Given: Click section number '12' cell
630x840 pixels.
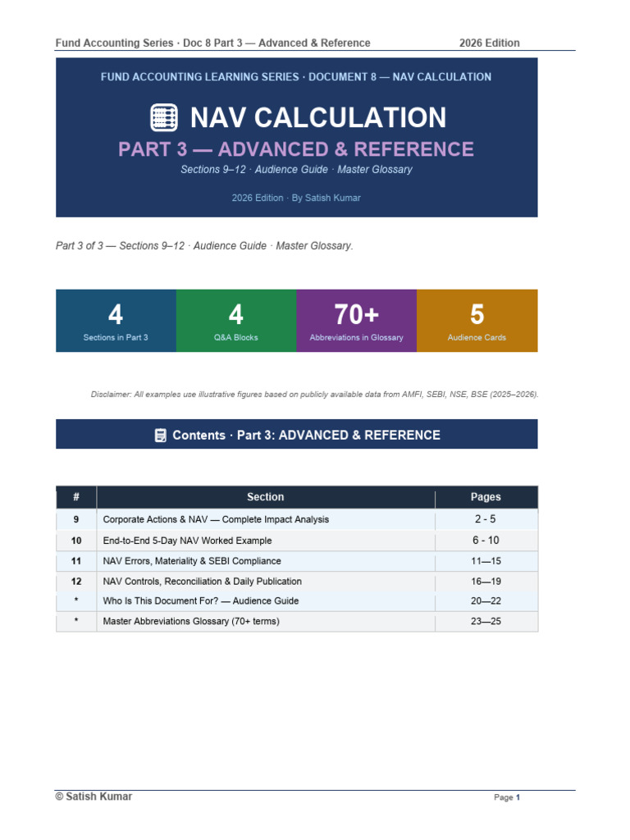Looking at the screenshot, I should [76, 582].
